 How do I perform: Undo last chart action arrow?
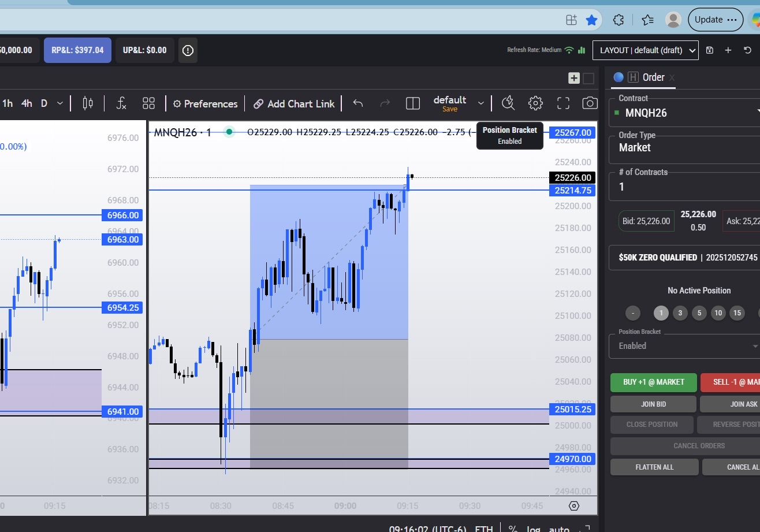pos(358,103)
